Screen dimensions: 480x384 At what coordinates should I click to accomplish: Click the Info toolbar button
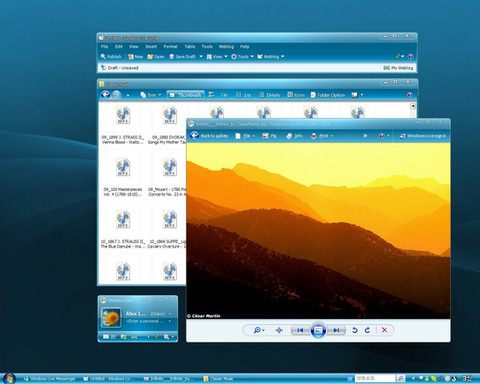tap(294, 136)
